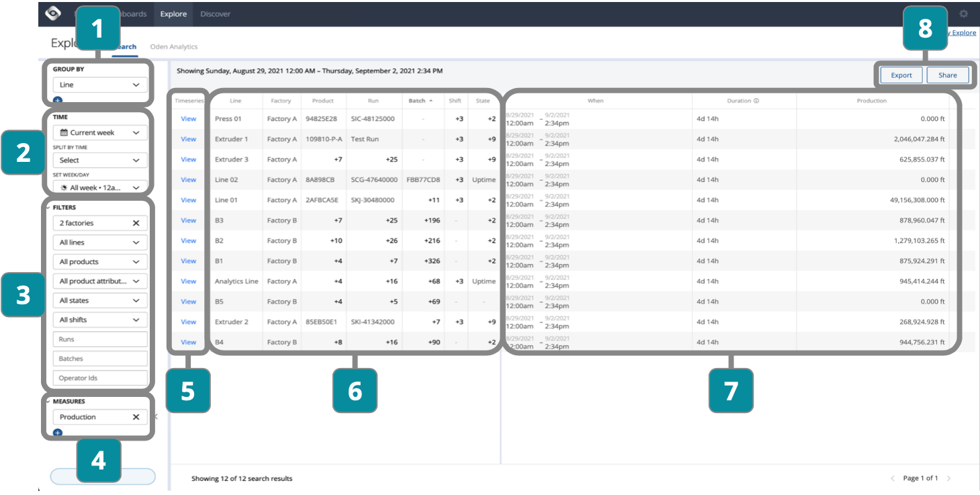Click the Export button
This screenshot has width=980, height=495.
(901, 75)
